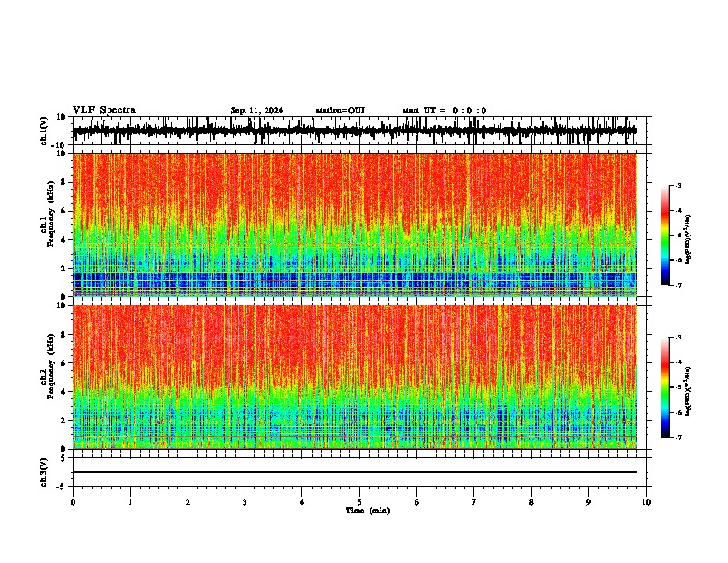728x563 pixels.
Task: Click the 'ch.3(V)' axis label
Action: point(44,472)
